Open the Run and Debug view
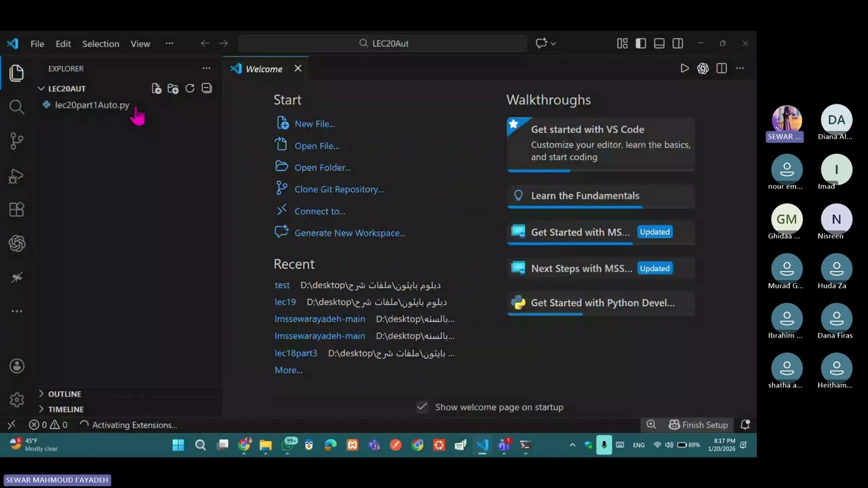This screenshot has width=868, height=488. 17,176
